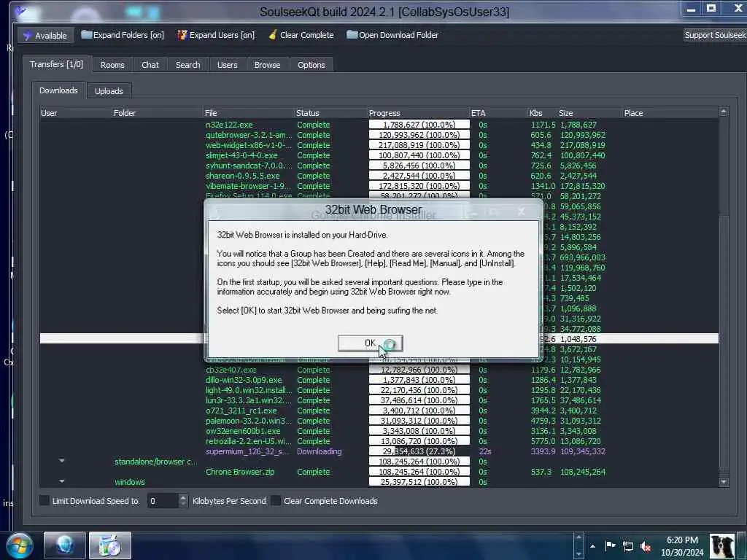Select dillo-win32-3.0p9.exe file

[244, 380]
